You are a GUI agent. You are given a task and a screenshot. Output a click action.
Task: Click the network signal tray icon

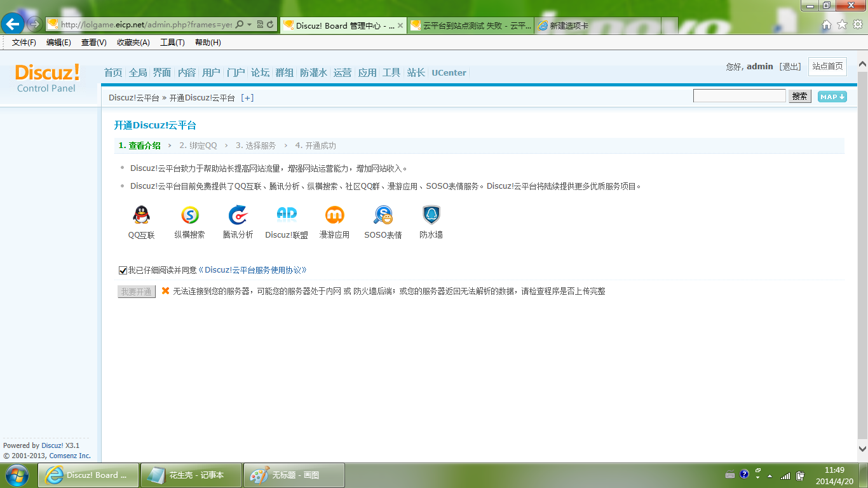pyautogui.click(x=786, y=475)
